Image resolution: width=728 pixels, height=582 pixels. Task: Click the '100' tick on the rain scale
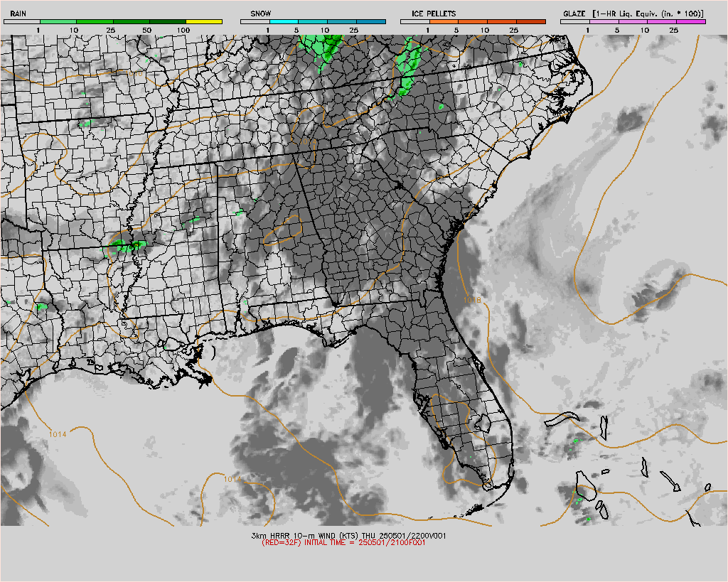[183, 30]
